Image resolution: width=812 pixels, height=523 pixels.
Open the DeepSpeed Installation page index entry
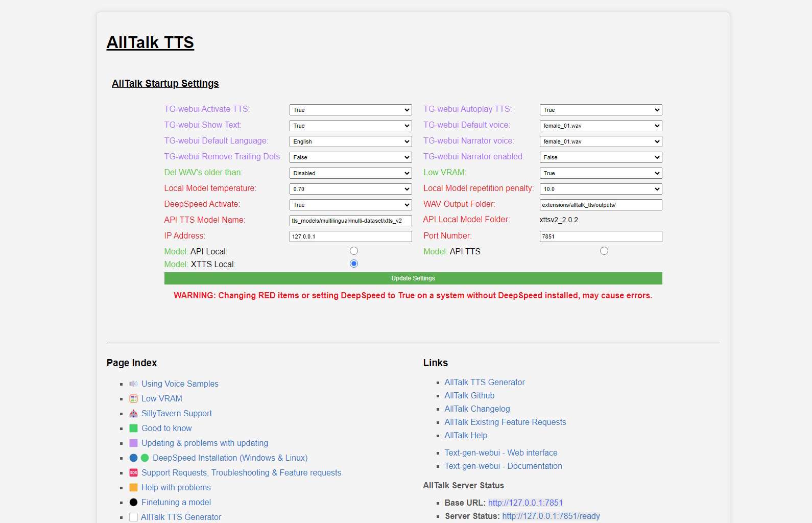pyautogui.click(x=230, y=458)
